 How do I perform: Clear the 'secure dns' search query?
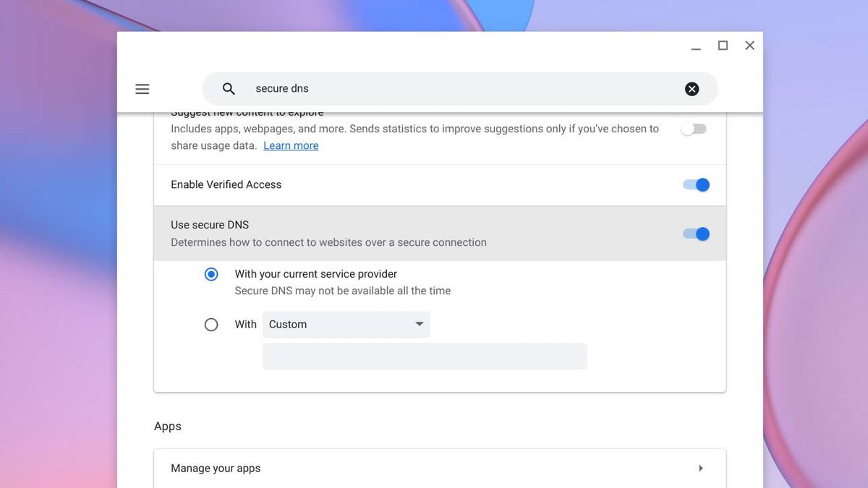point(692,88)
